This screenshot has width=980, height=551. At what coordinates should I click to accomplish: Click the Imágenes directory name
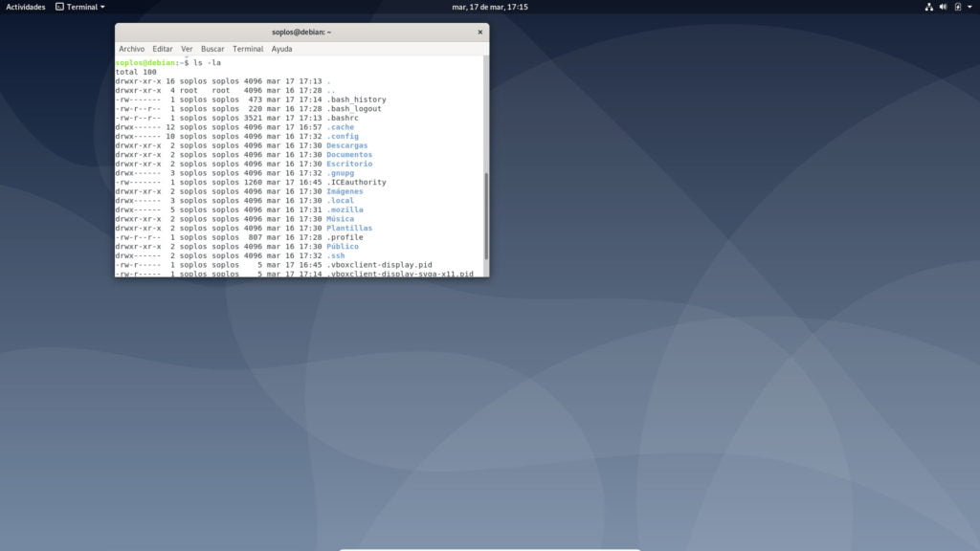click(x=345, y=191)
